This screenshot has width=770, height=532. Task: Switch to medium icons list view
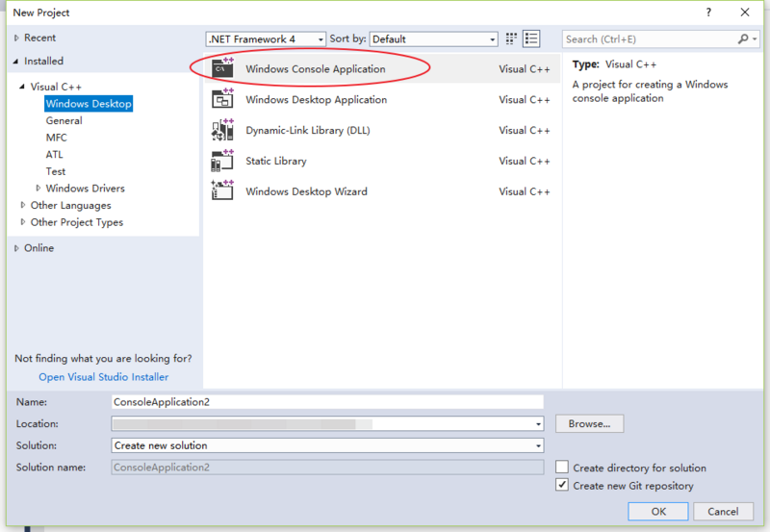pyautogui.click(x=531, y=38)
